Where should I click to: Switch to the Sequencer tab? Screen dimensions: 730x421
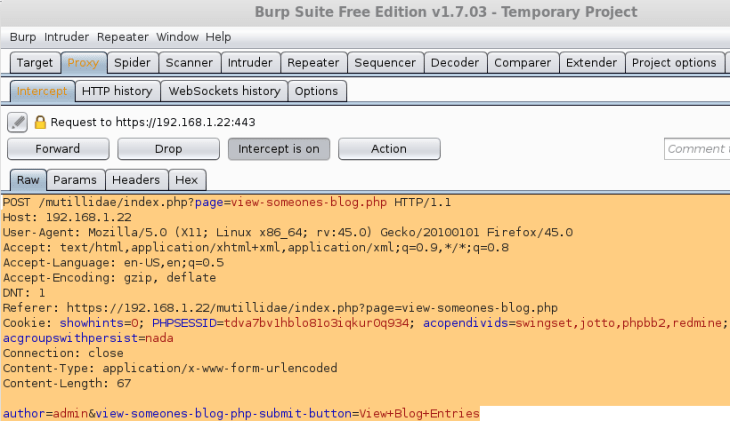point(385,62)
